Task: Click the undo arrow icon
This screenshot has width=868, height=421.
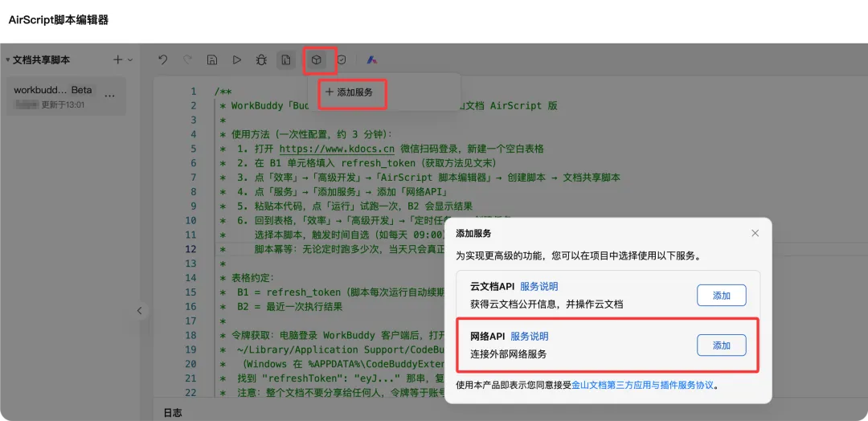Action: tap(162, 59)
